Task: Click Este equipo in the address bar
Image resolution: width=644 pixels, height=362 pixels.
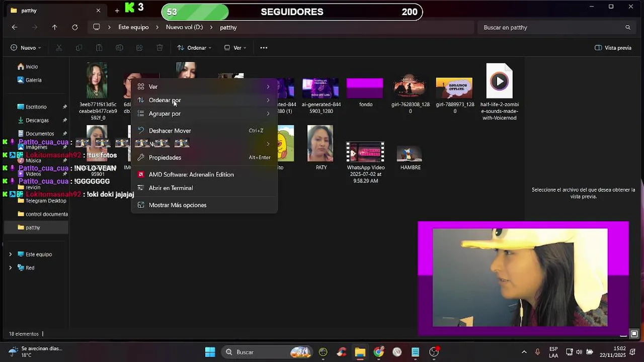Action: pyautogui.click(x=133, y=27)
